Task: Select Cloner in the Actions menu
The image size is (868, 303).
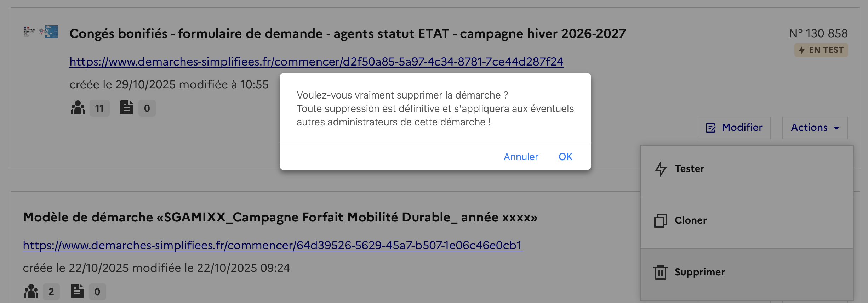Action: click(690, 220)
